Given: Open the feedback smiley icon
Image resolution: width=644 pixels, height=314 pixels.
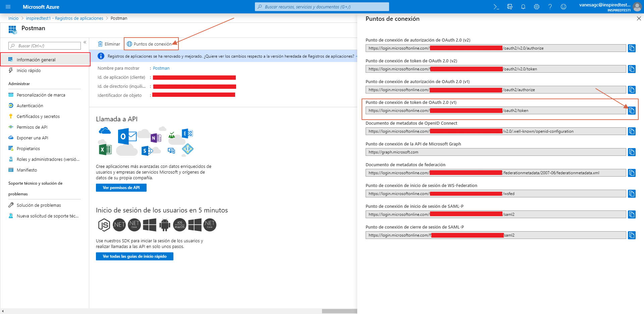Looking at the screenshot, I should pyautogui.click(x=563, y=7).
